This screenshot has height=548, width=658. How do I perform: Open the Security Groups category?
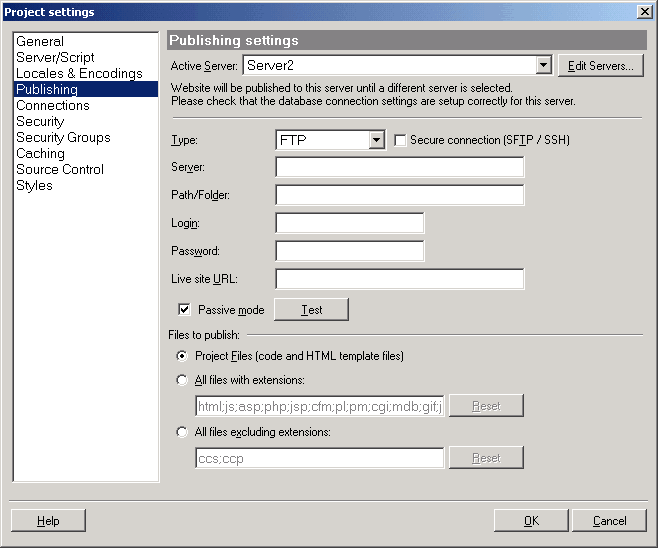63,138
